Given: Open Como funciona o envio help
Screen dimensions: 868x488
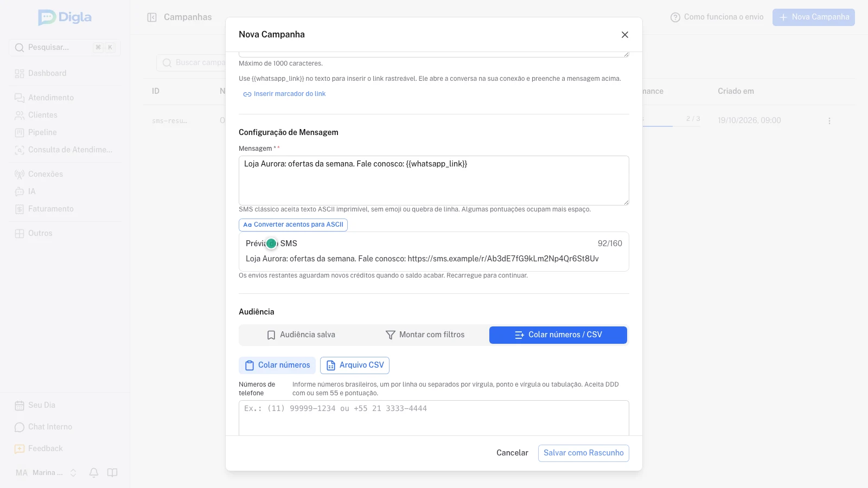Looking at the screenshot, I should [x=717, y=17].
